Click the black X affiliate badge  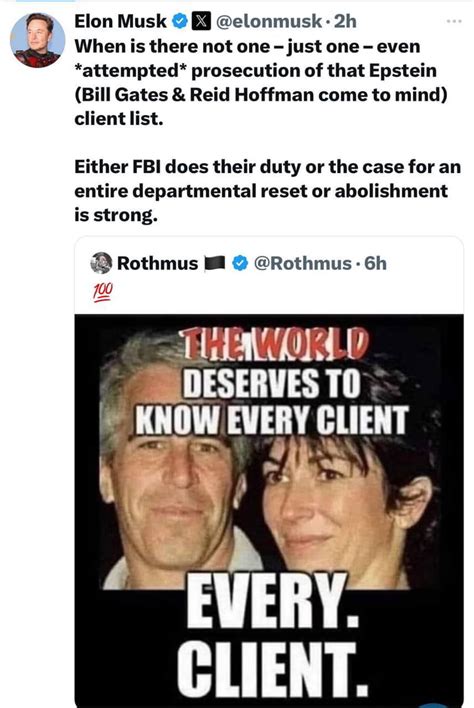(201, 21)
